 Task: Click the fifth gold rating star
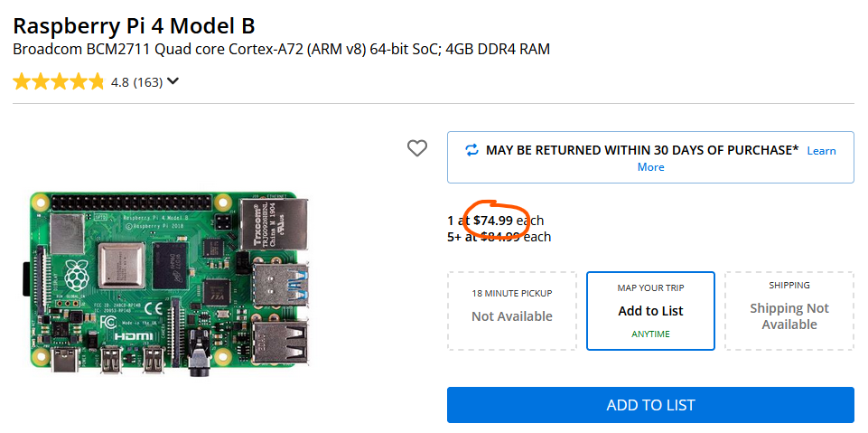pos(97,82)
